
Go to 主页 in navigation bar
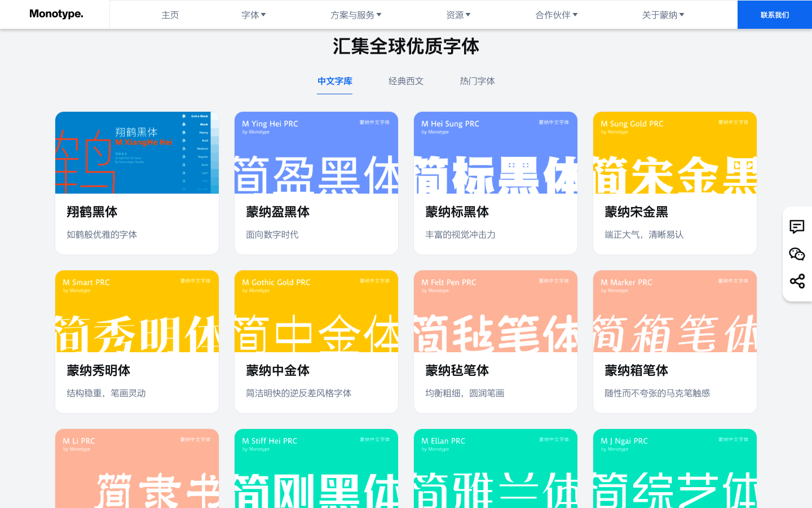click(x=170, y=15)
